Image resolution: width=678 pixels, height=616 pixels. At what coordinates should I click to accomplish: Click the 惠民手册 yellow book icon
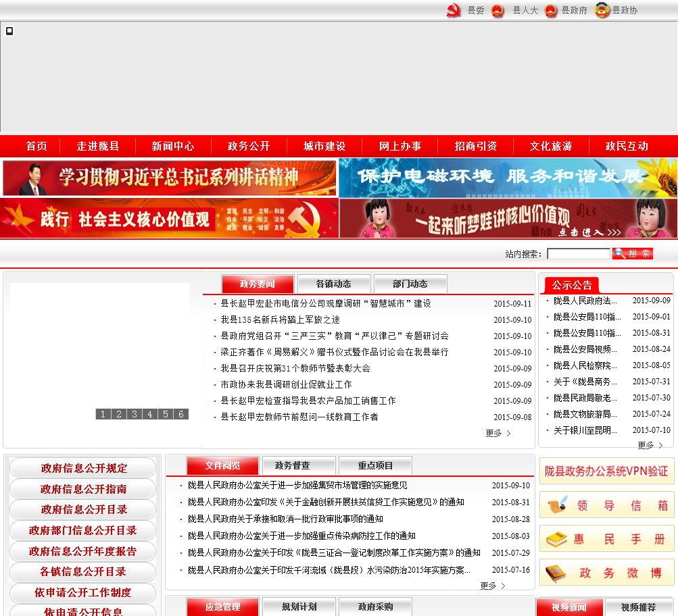[556, 539]
